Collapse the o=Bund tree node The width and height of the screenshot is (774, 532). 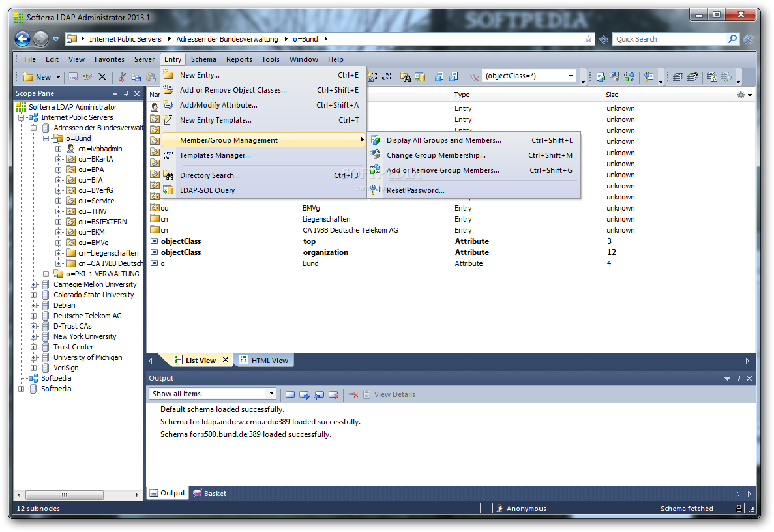pos(46,139)
